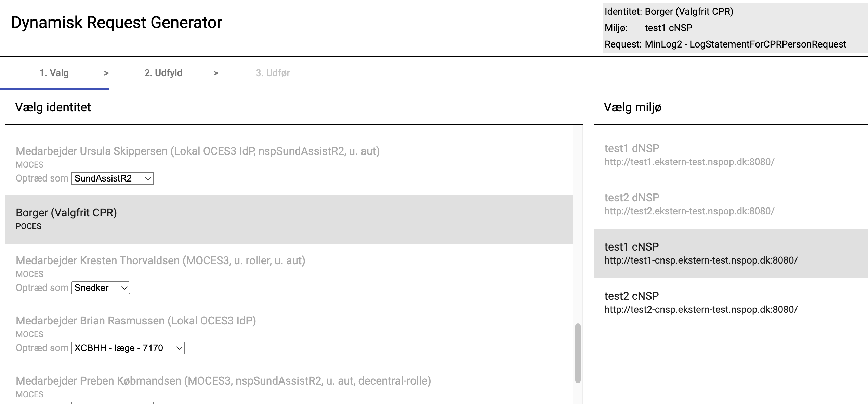The image size is (868, 415).
Task: Click the Identitet summary line in header
Action: point(669,12)
